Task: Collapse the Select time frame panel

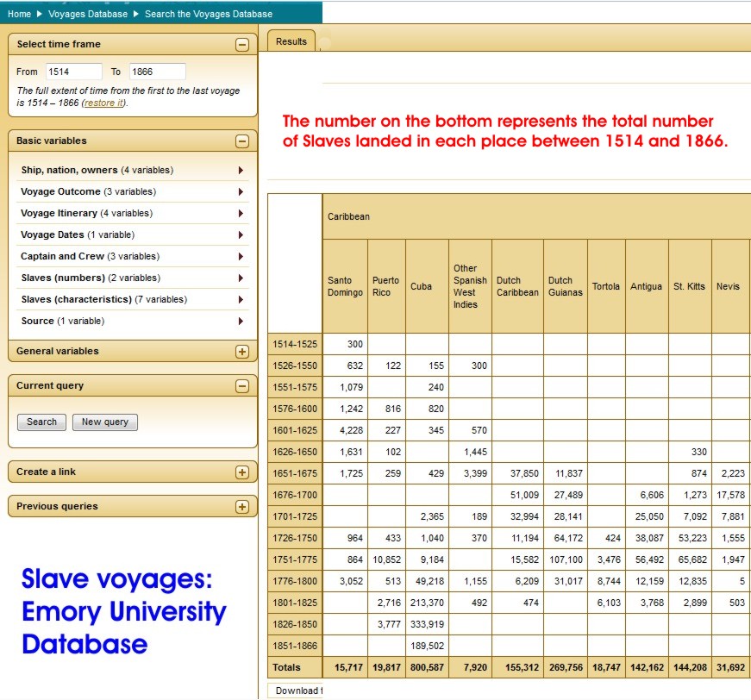Action: 242,45
